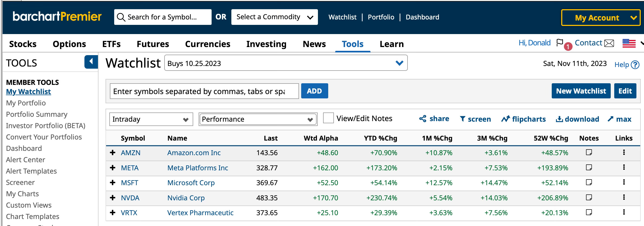Open the Dashboard header link
Screen dimensions: 644x226
tap(422, 17)
